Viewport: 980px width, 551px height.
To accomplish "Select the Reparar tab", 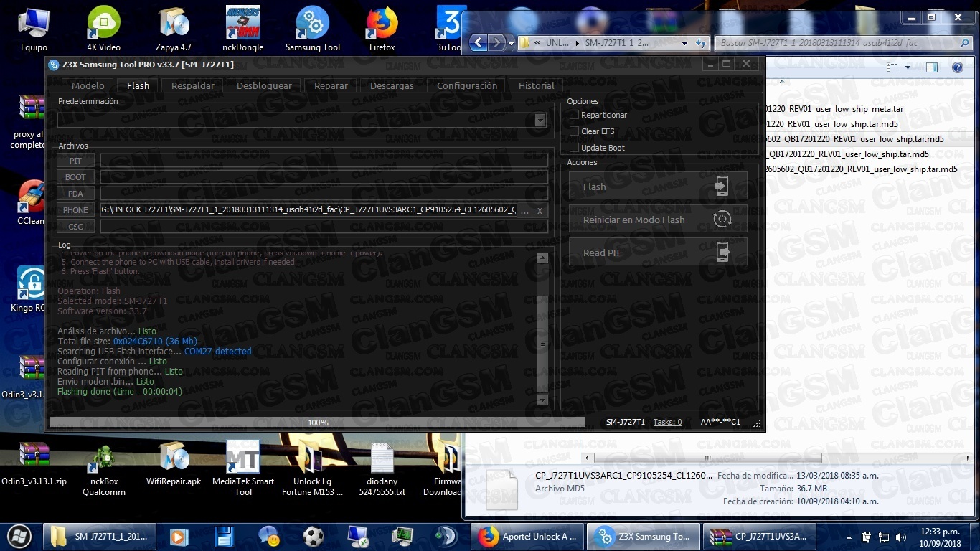I will coord(331,85).
